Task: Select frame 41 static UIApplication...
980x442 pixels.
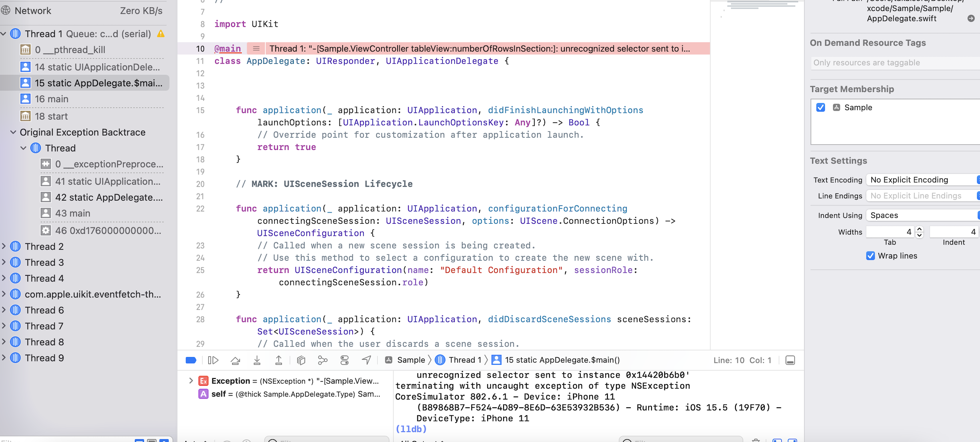Action: [x=85, y=181]
